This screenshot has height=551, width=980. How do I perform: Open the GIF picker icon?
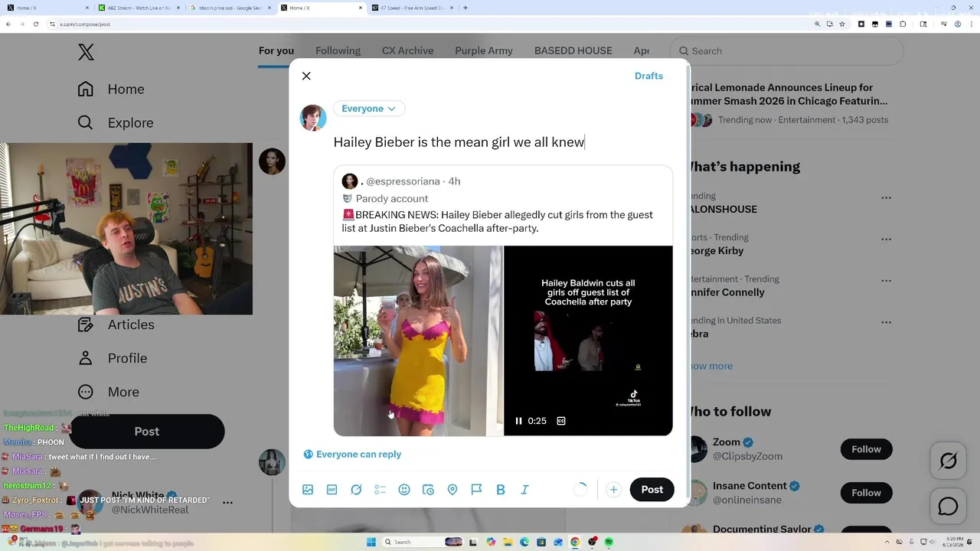[332, 490]
